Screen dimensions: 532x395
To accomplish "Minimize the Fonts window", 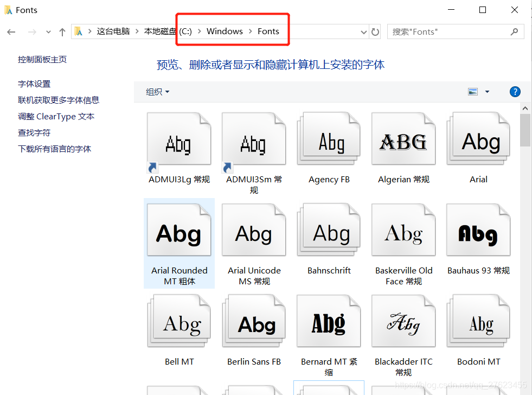I will click(451, 10).
